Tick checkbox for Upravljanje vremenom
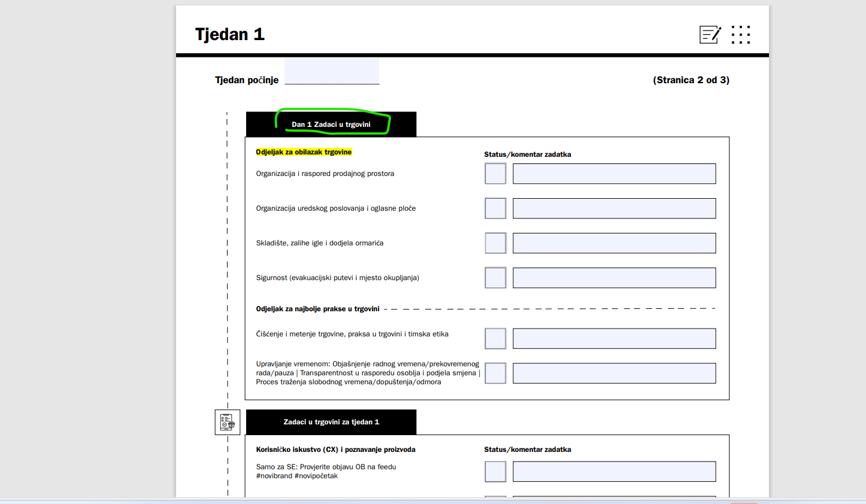Screen dimensions: 866x504 (x=495, y=373)
